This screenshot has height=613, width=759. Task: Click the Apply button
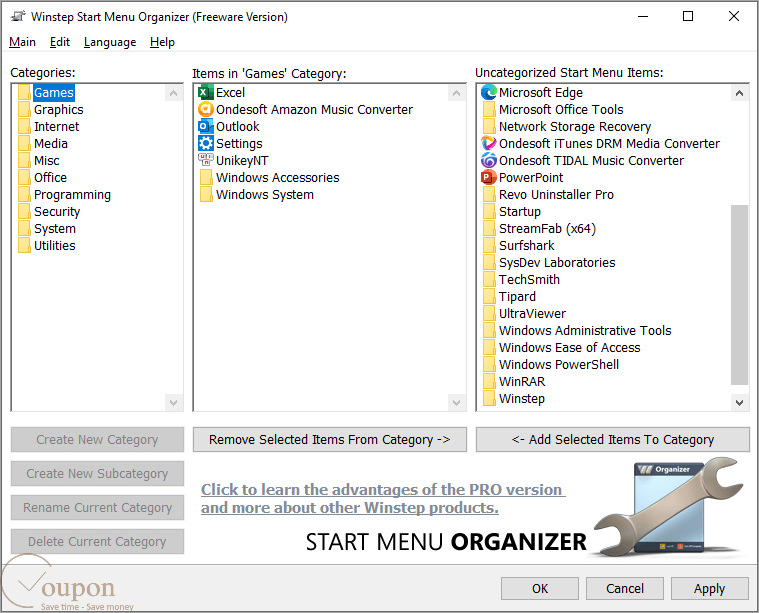710,589
